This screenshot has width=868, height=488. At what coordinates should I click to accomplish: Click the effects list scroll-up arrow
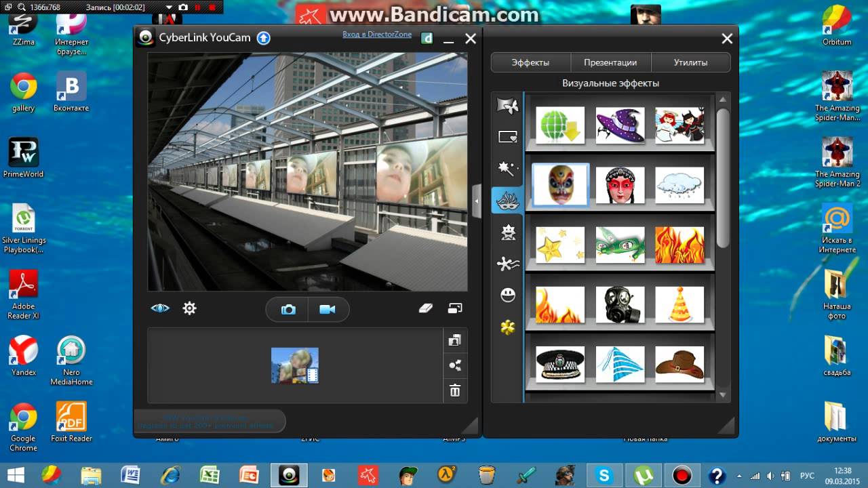(723, 99)
